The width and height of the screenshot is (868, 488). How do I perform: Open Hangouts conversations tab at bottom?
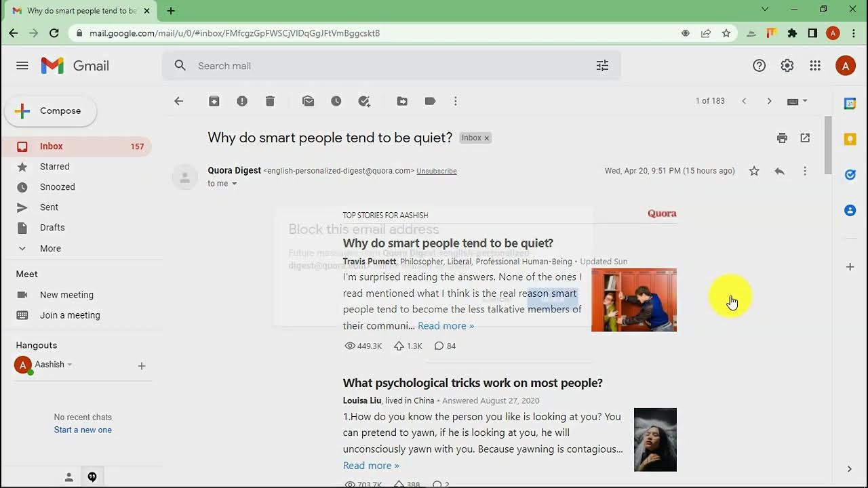pos(92,477)
